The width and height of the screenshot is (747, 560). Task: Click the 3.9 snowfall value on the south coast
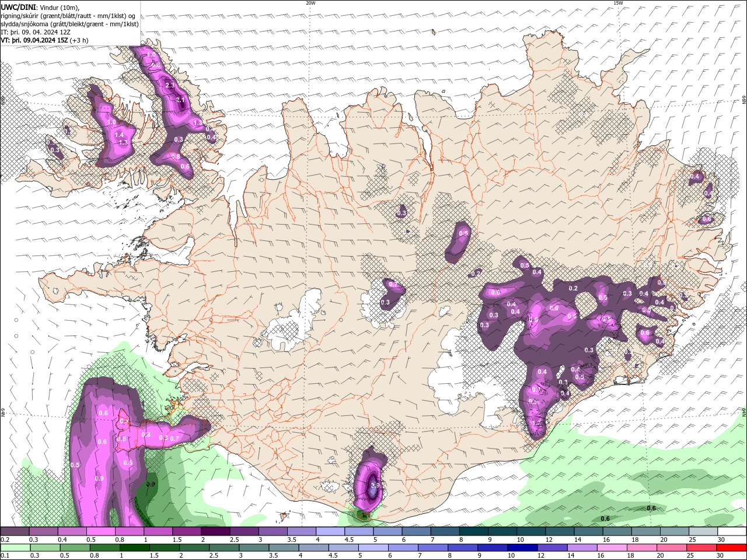(x=375, y=485)
